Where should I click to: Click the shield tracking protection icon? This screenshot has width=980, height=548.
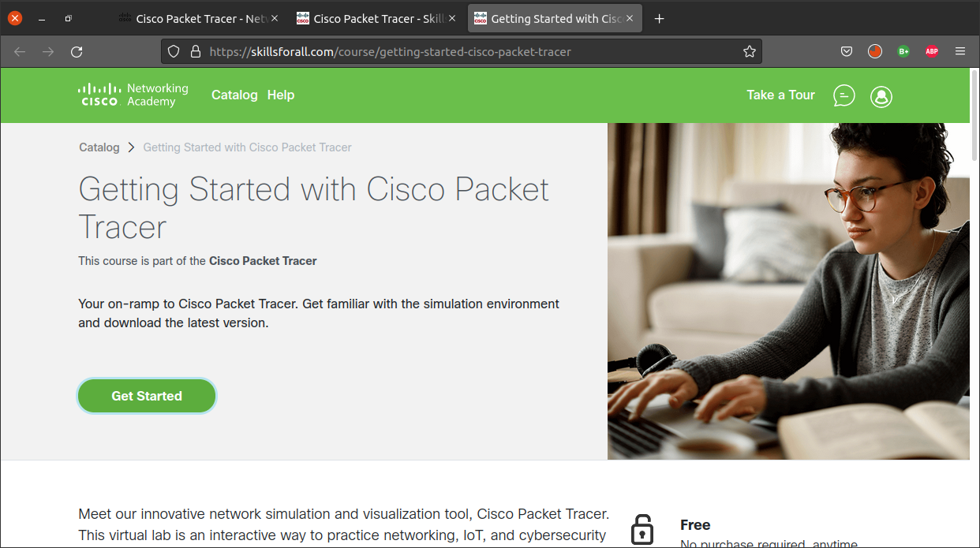click(174, 51)
